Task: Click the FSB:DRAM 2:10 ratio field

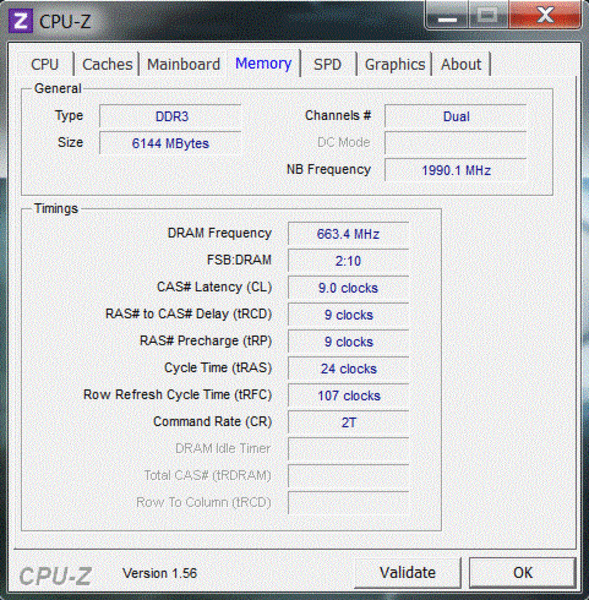Action: (x=348, y=261)
